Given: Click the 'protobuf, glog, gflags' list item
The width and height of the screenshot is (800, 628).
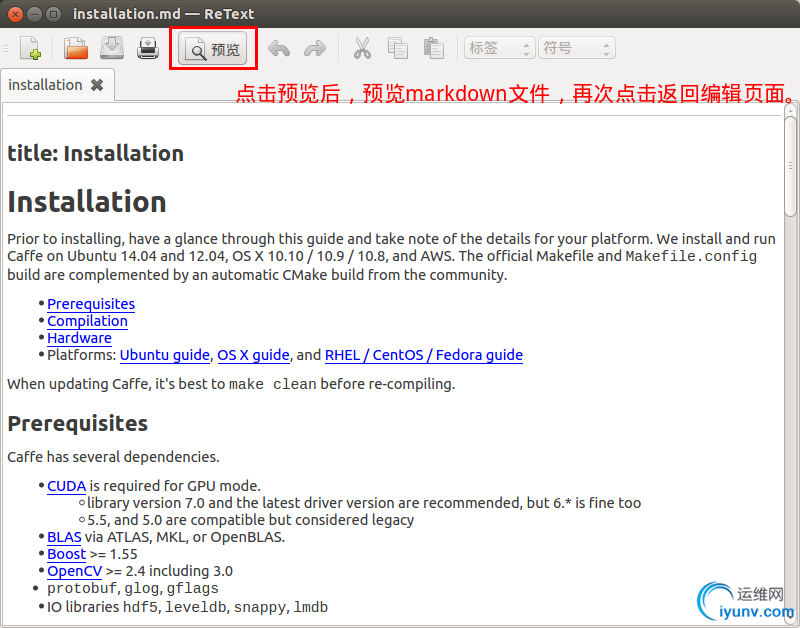Looking at the screenshot, I should 133,589.
